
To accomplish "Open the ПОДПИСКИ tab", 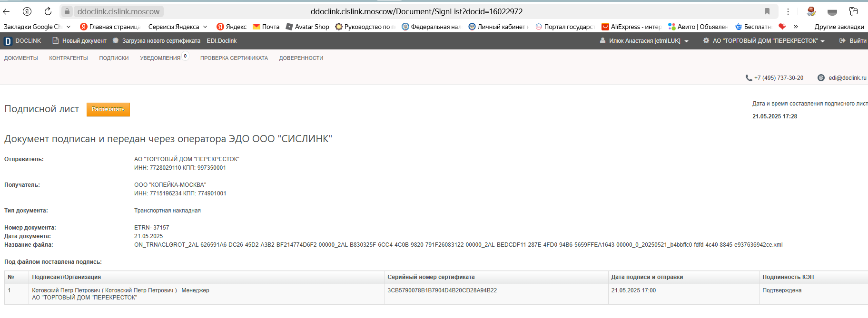I will click(114, 58).
